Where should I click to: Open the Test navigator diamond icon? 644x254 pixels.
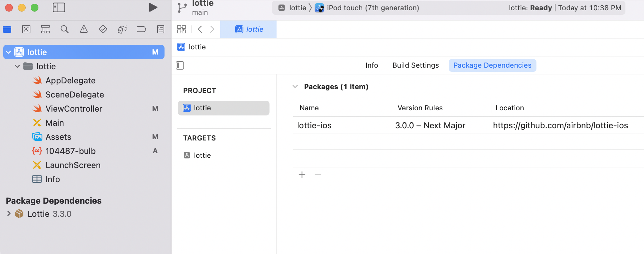[103, 30]
